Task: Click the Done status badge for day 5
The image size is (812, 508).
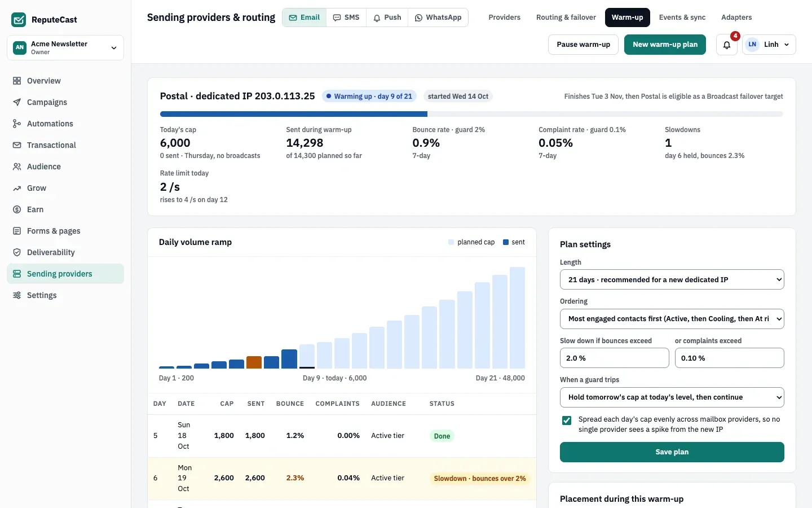Action: pyautogui.click(x=442, y=436)
